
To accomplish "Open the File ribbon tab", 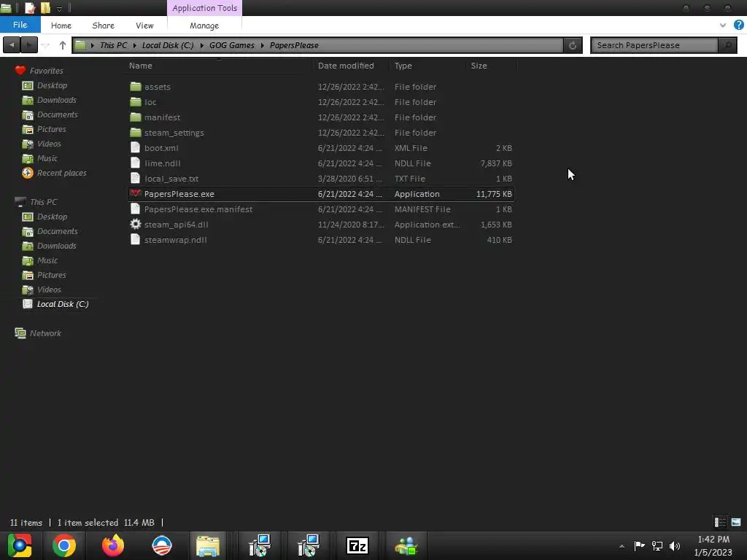I will pyautogui.click(x=20, y=25).
